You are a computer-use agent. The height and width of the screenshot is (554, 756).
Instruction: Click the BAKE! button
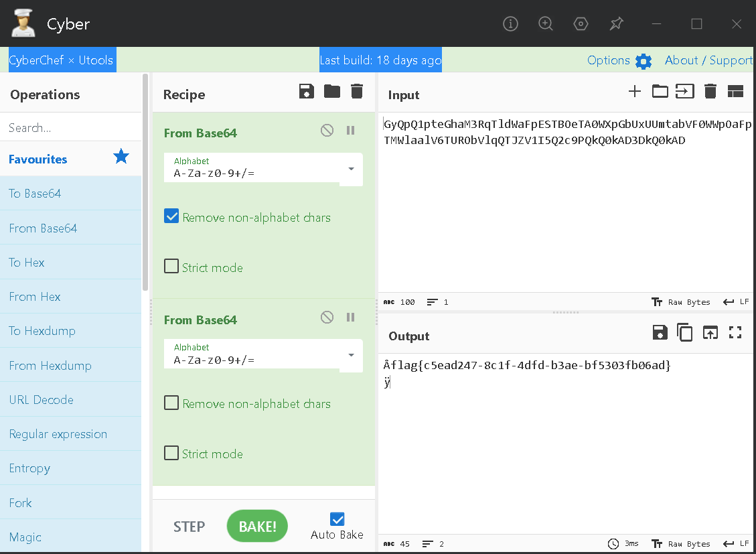(x=257, y=526)
